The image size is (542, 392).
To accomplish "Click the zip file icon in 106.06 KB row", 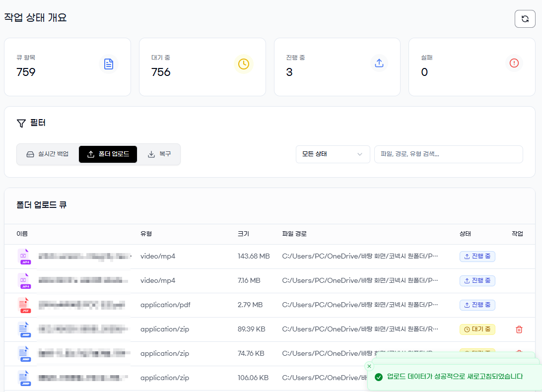I will (x=24, y=378).
